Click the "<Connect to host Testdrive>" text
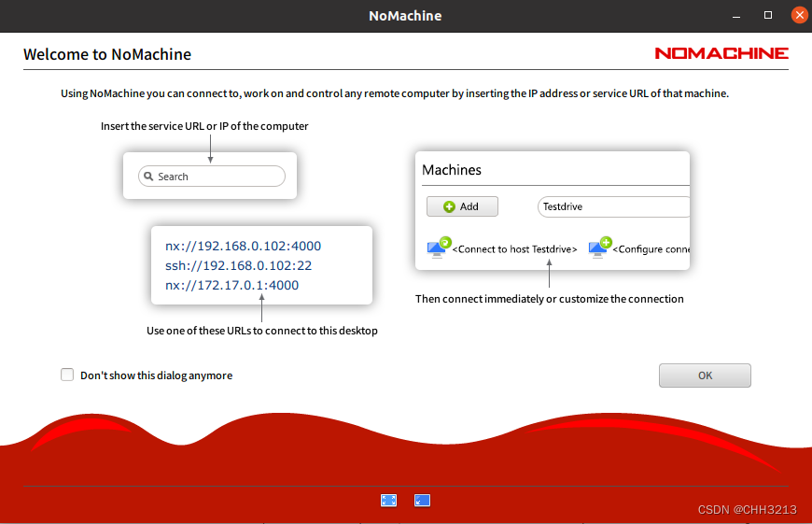The height and width of the screenshot is (524, 812). click(x=515, y=249)
